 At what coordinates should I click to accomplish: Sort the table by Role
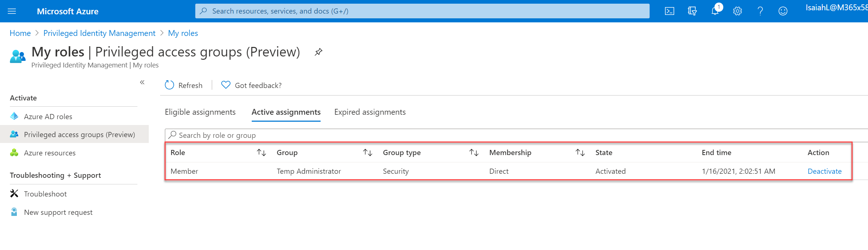(261, 152)
